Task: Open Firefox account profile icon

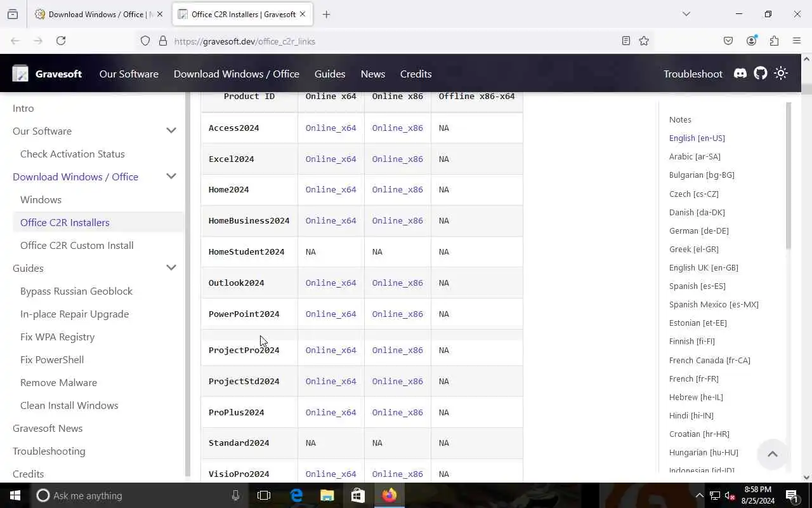Action: tap(752, 41)
